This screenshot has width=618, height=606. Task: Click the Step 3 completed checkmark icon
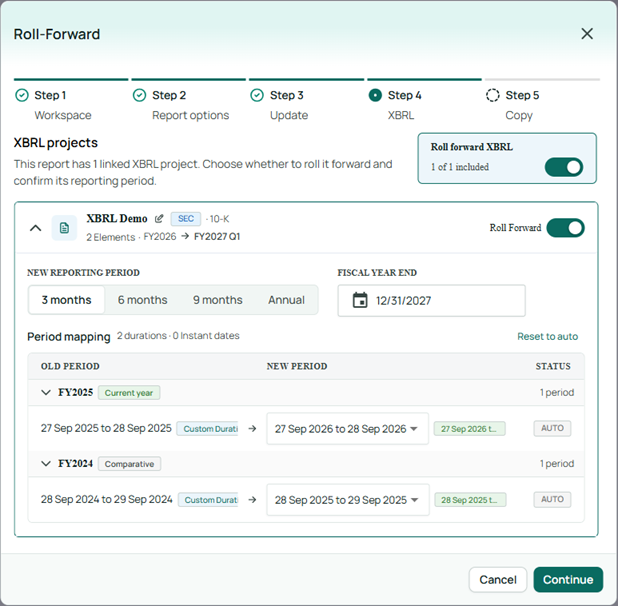tap(257, 95)
